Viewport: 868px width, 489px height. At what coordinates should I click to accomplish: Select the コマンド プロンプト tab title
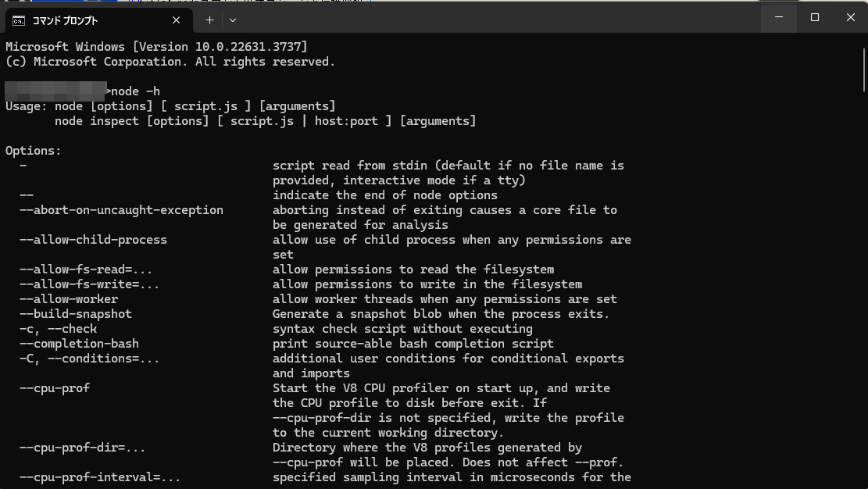tap(65, 20)
